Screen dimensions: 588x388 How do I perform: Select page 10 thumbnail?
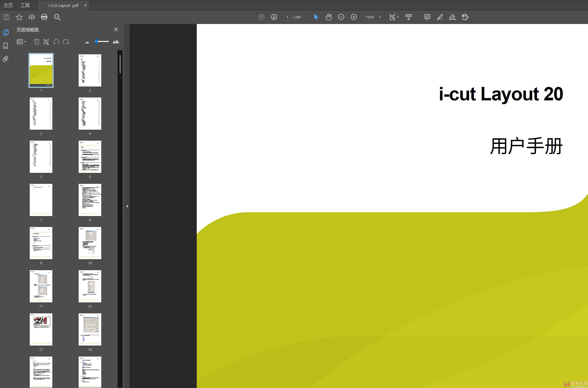[x=90, y=243]
